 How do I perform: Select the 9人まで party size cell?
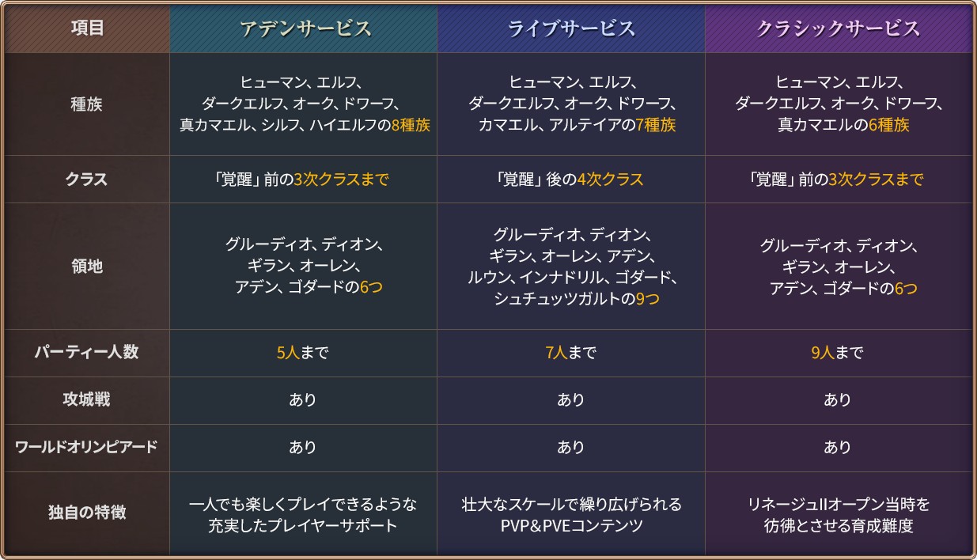838,353
